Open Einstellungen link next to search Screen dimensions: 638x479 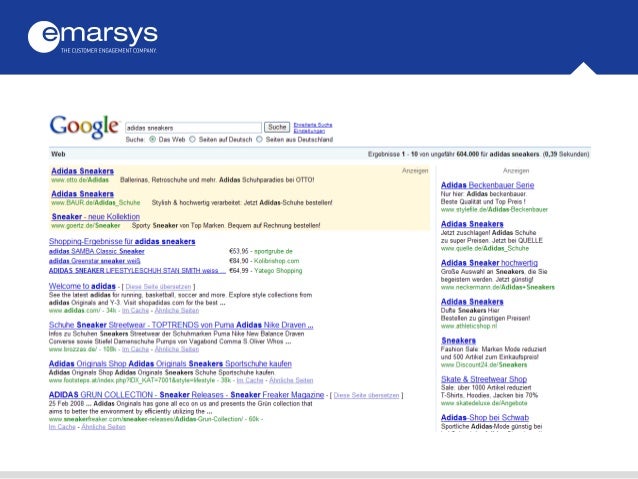[x=309, y=131]
